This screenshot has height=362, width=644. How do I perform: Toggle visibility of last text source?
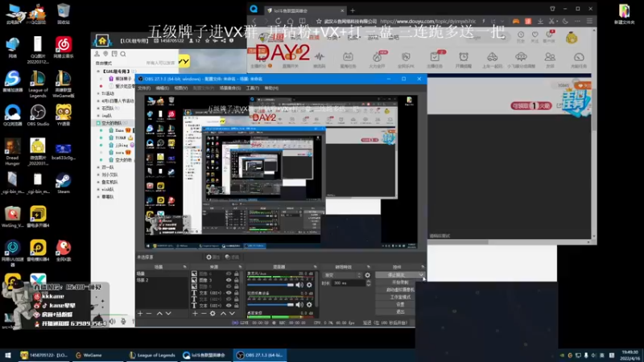point(229,306)
